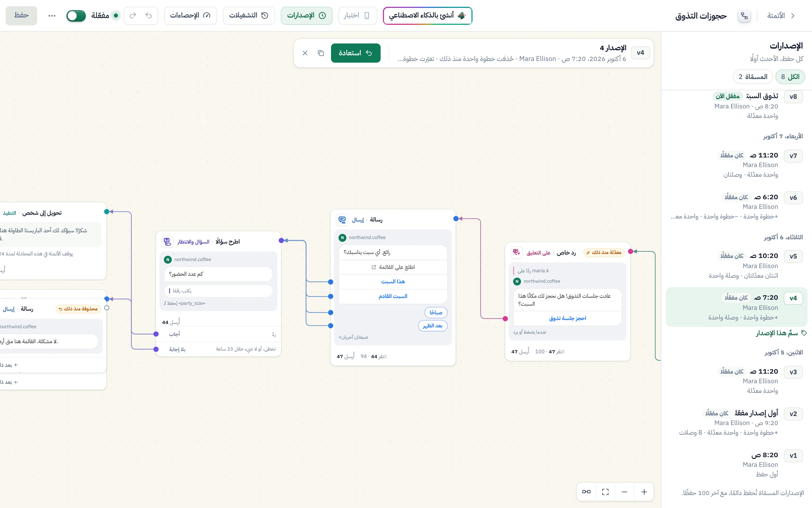Click the اختبار test button
The width and height of the screenshot is (812, 508).
coord(357,16)
